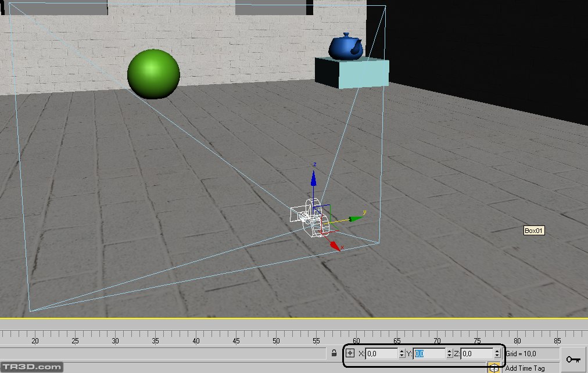Toggle Absolute/Offset transform type-in mode
The image size is (588, 373).
(x=350, y=353)
